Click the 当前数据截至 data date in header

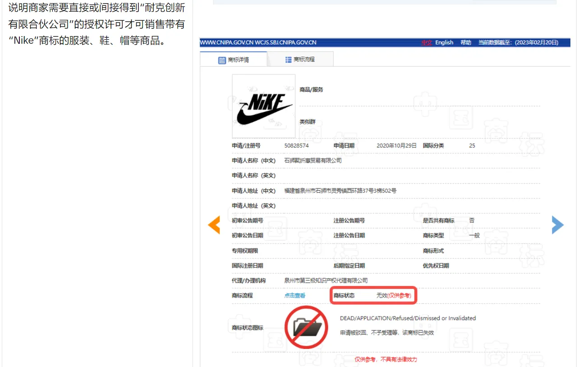[519, 42]
